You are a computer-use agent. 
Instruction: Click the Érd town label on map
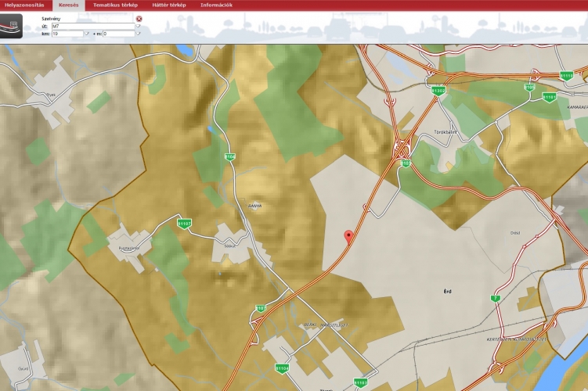click(447, 291)
